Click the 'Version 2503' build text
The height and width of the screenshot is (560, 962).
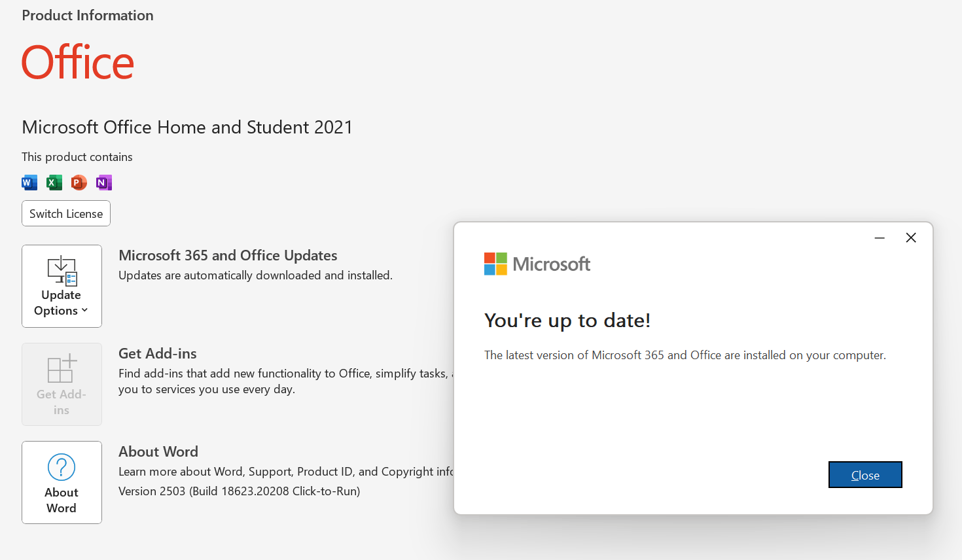coord(240,491)
